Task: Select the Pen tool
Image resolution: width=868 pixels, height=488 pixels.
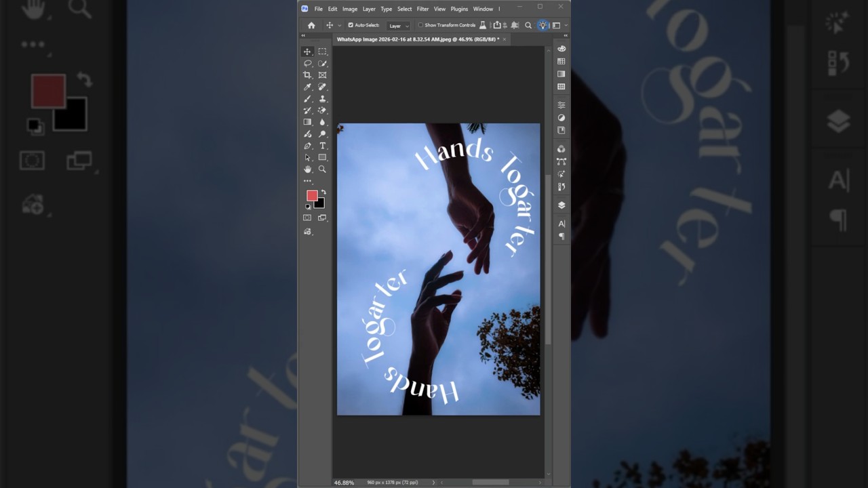Action: click(307, 146)
